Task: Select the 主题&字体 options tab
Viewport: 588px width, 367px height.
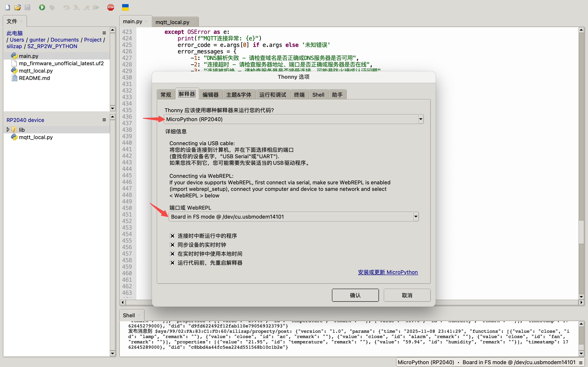Action: pos(239,94)
